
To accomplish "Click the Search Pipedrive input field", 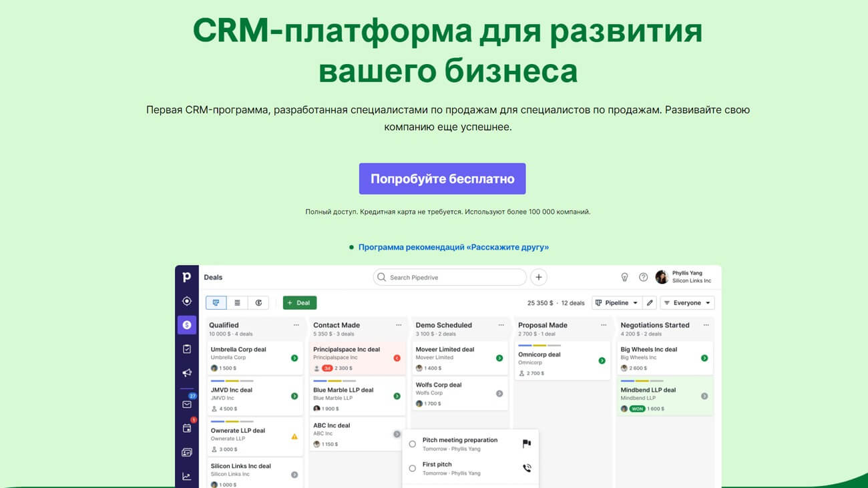I will (x=449, y=277).
